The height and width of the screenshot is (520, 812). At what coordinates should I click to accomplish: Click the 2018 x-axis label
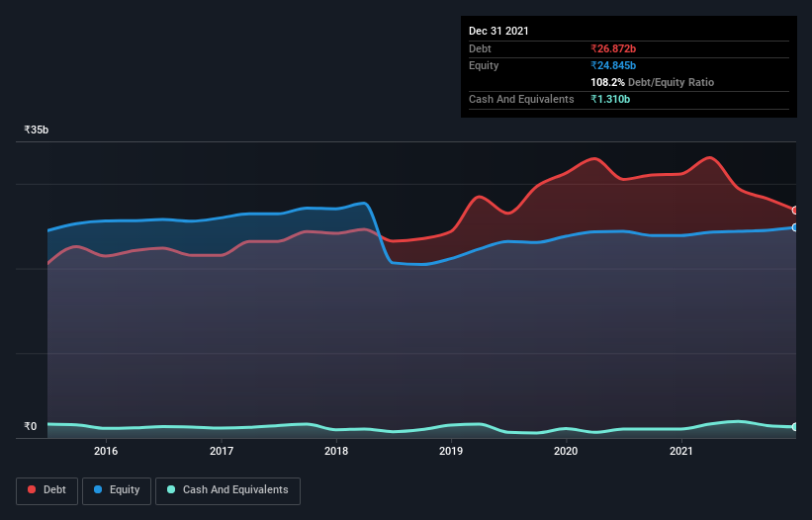(x=336, y=451)
